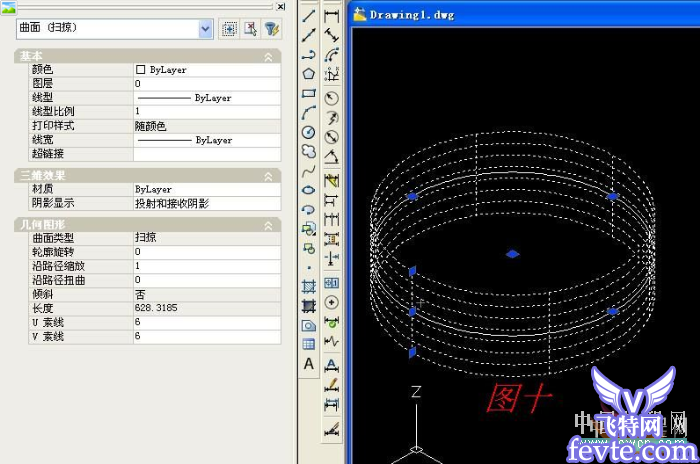Select the Rectangle draw tool
The width and height of the screenshot is (700, 464).
click(x=309, y=93)
